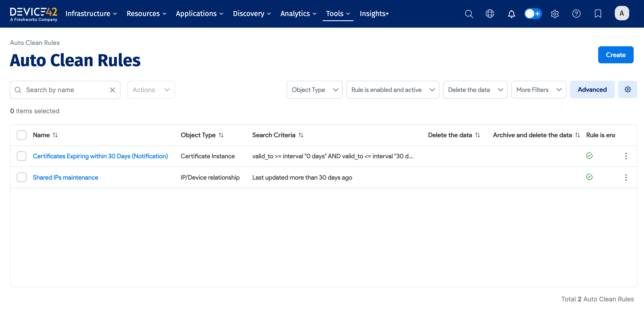
Task: Open kebab menu for Shared IPs maintenance
Action: pos(626,177)
